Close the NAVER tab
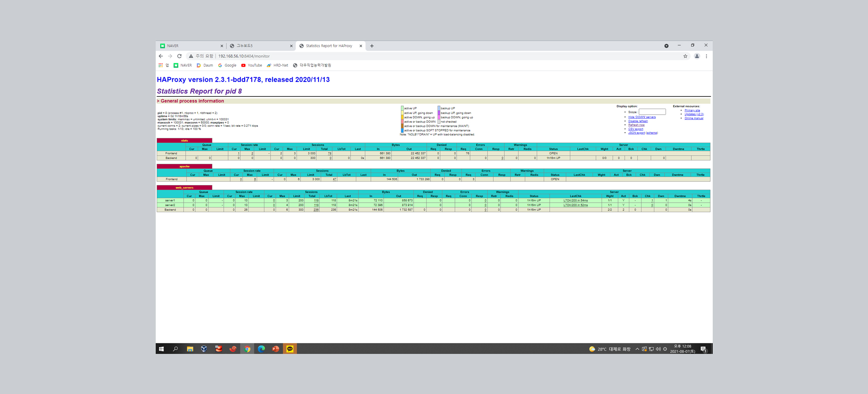The image size is (868, 394). tap(222, 46)
